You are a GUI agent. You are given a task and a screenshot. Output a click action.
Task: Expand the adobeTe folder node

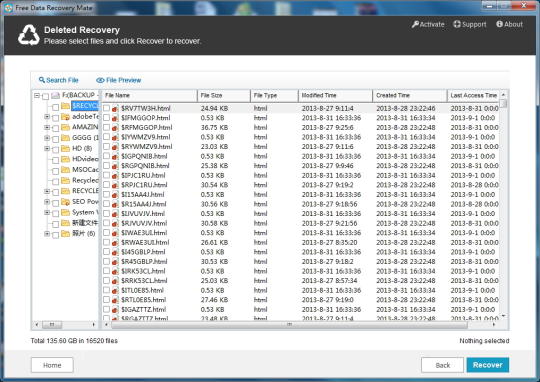47,117
